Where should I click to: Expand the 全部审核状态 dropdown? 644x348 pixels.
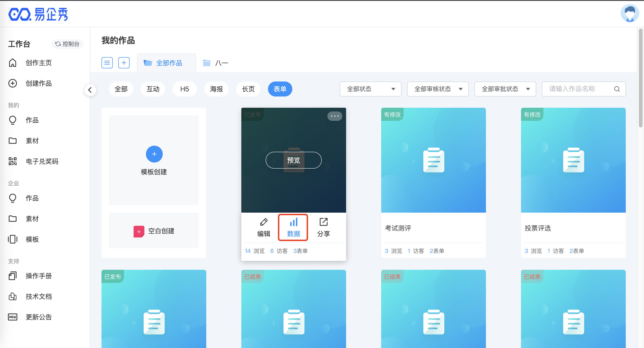[x=438, y=89]
